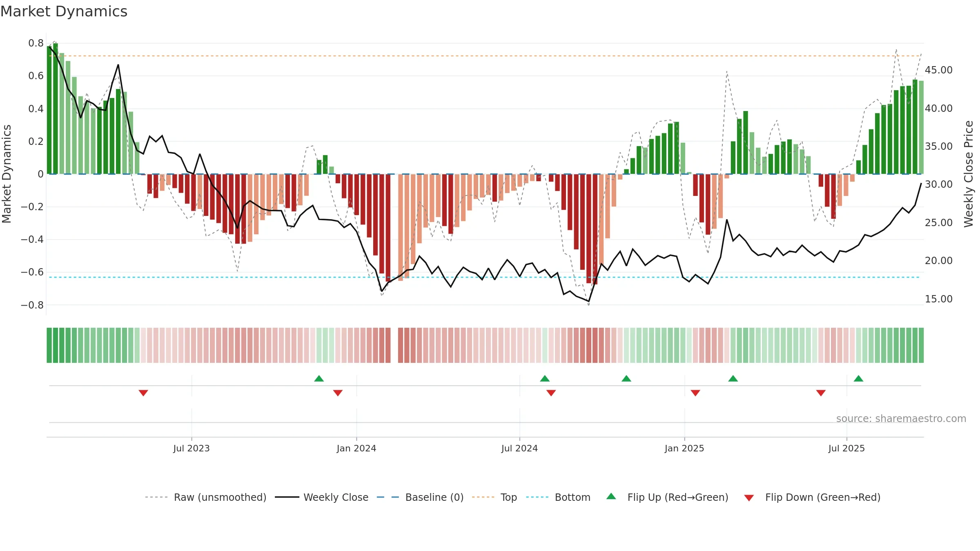
Task: Click the Jan 2024 axis label
Action: coord(356,448)
